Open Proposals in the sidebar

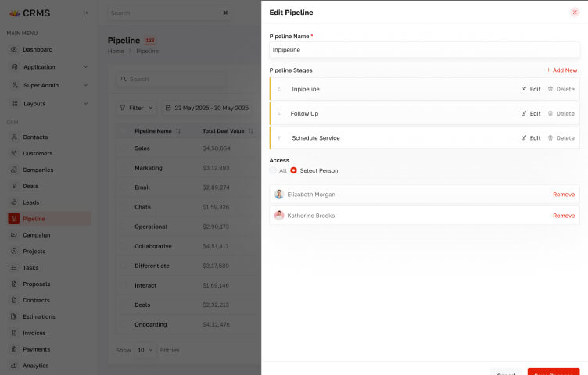37,284
